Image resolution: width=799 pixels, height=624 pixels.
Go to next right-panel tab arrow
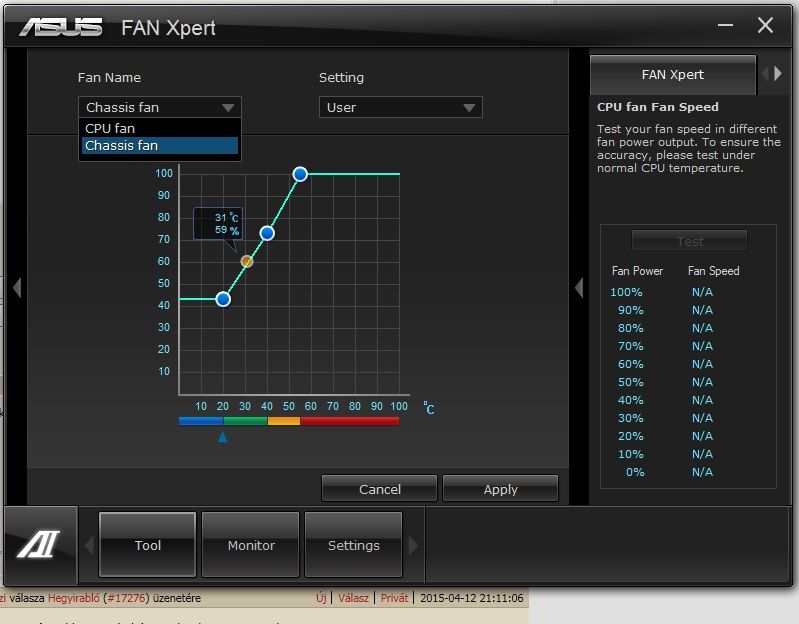pyautogui.click(x=778, y=74)
